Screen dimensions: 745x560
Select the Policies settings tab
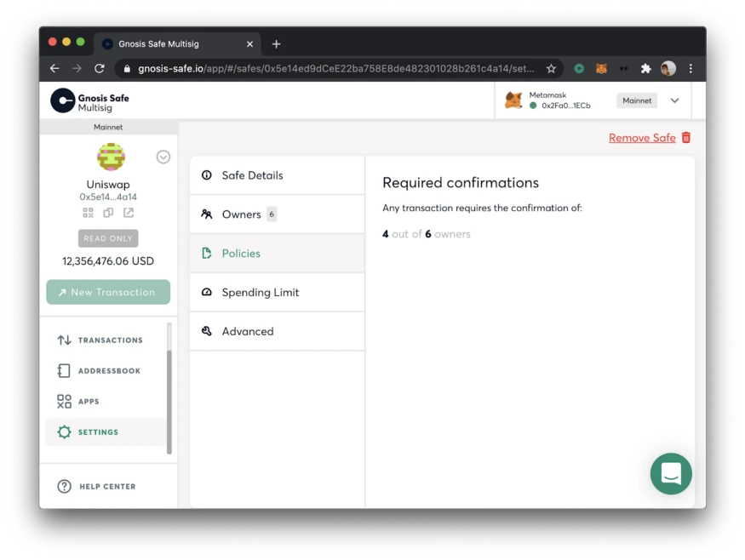277,253
